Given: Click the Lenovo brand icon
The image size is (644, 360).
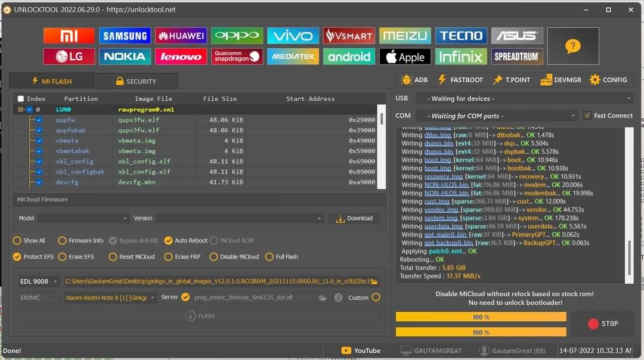Looking at the screenshot, I should click(181, 57).
